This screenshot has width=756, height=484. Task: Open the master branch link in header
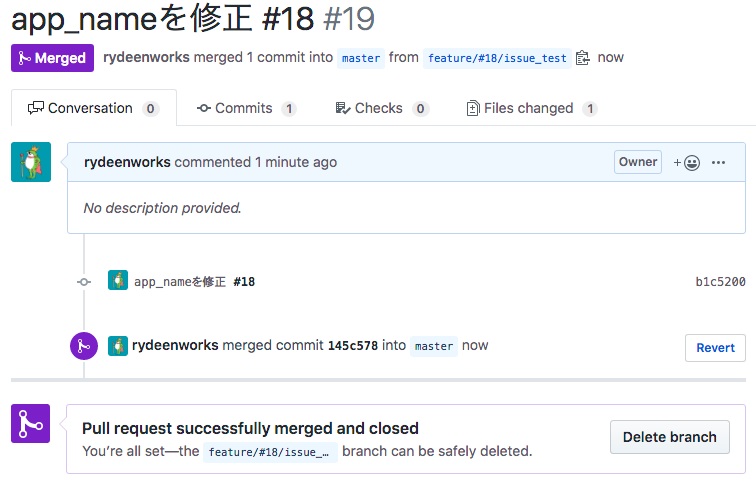pyautogui.click(x=361, y=58)
